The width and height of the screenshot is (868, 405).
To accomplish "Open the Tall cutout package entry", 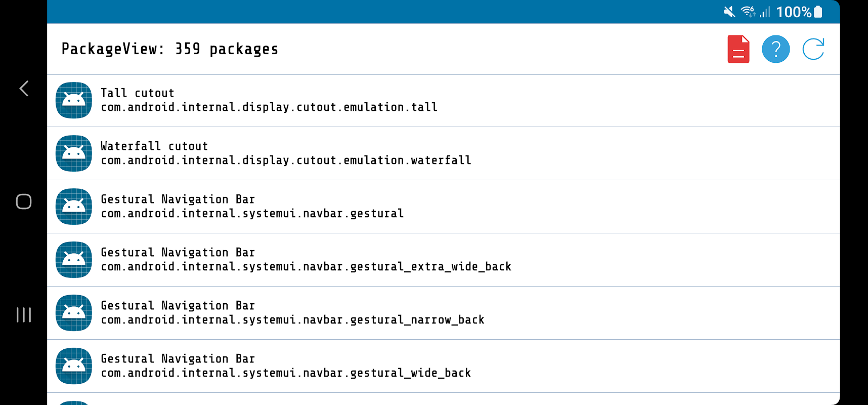I will (269, 100).
